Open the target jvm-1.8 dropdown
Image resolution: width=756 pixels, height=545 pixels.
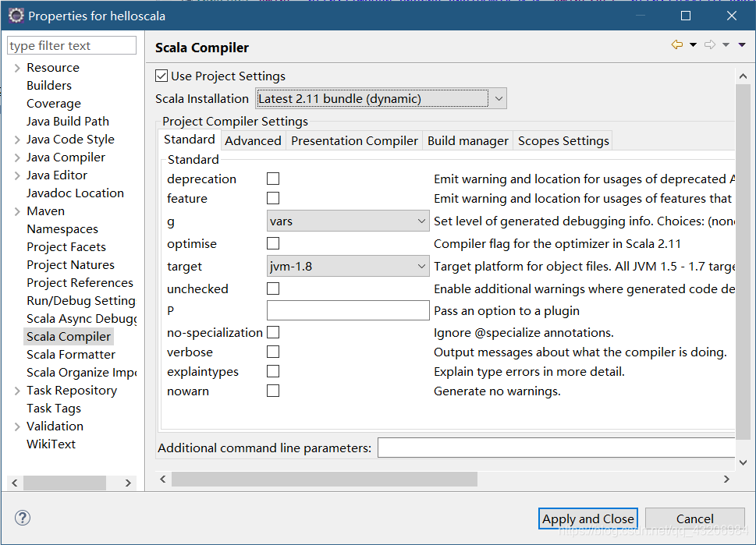[348, 266]
